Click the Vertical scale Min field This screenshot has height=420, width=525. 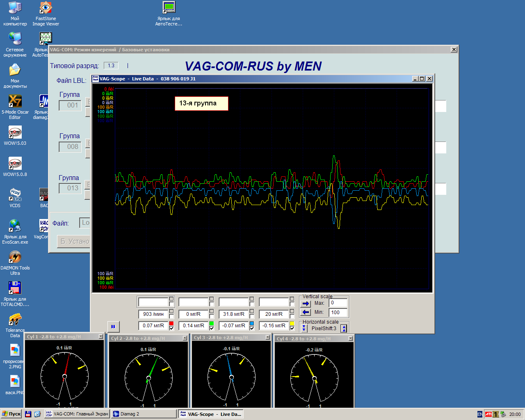point(338,313)
